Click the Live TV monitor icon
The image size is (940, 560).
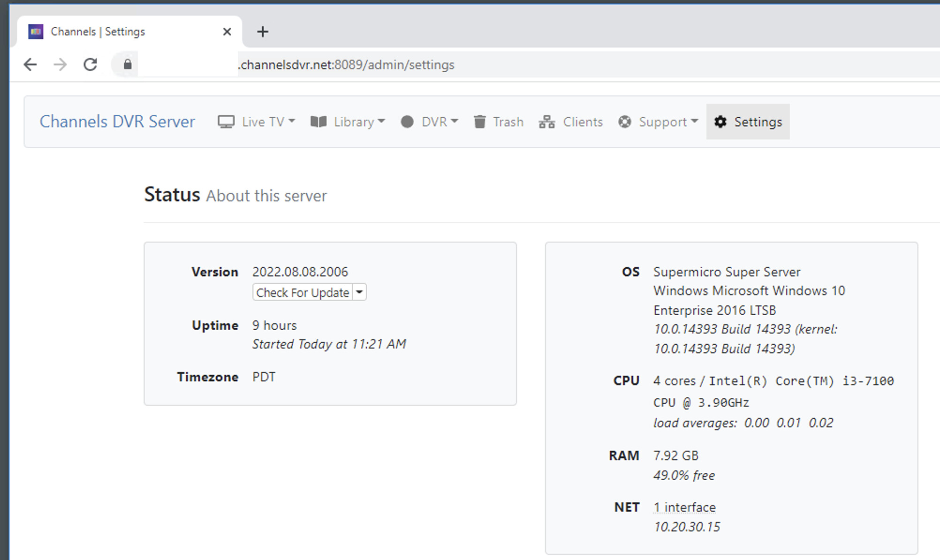coord(226,122)
